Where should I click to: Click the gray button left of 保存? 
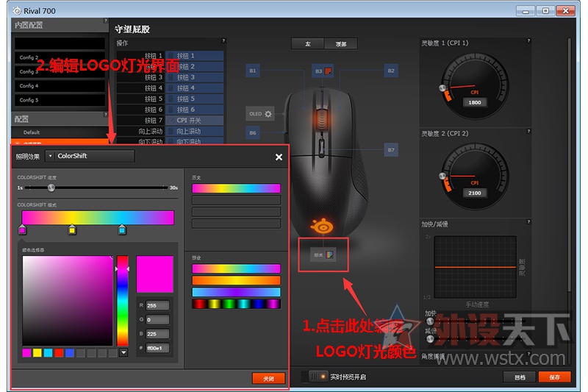[x=520, y=377]
